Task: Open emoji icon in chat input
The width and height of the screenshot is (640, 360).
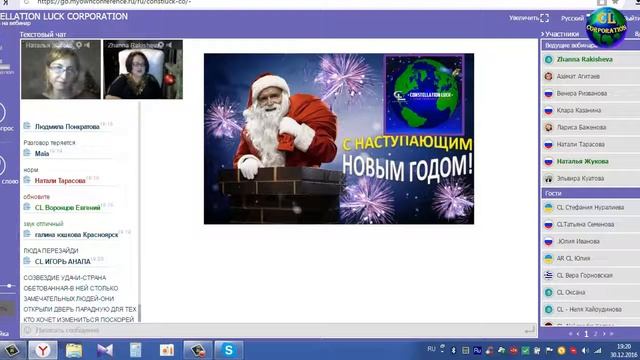Action: (x=28, y=331)
